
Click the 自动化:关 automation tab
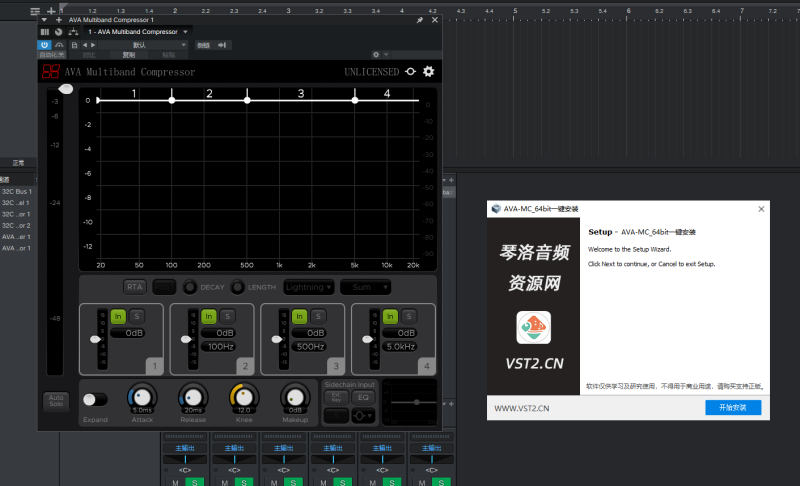coord(52,55)
